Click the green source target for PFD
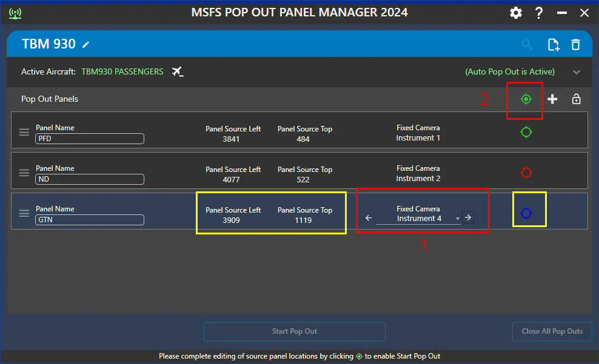Image resolution: width=599 pixels, height=364 pixels. pyautogui.click(x=526, y=132)
